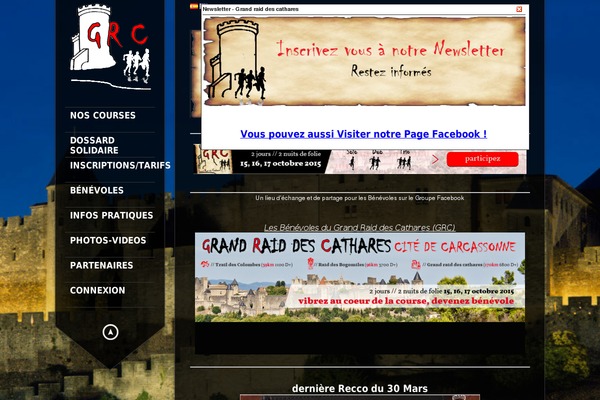600x400 pixels.
Task: Open PHOTOS-VIDEOS section
Action: tap(108, 240)
